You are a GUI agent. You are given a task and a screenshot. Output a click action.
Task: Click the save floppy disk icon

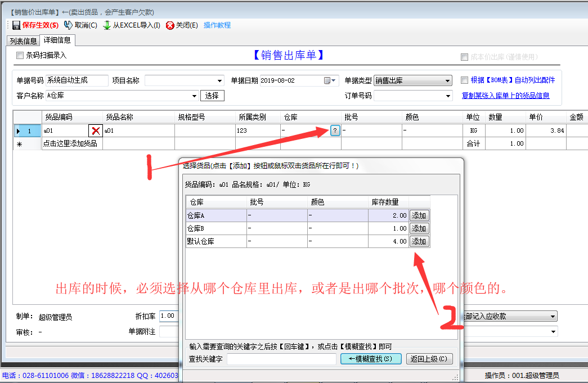16,25
